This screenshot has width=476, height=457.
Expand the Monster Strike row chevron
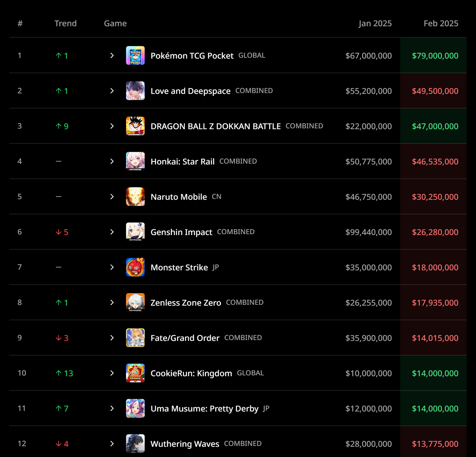coord(112,267)
